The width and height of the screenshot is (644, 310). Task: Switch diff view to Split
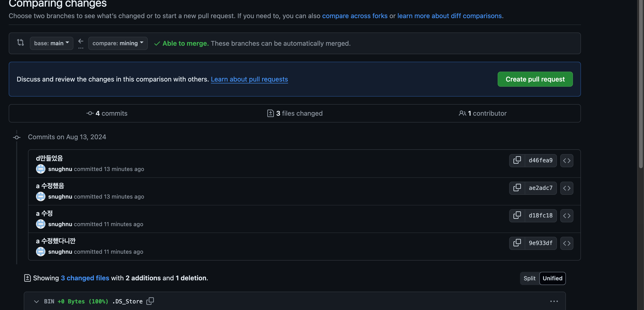(529, 278)
